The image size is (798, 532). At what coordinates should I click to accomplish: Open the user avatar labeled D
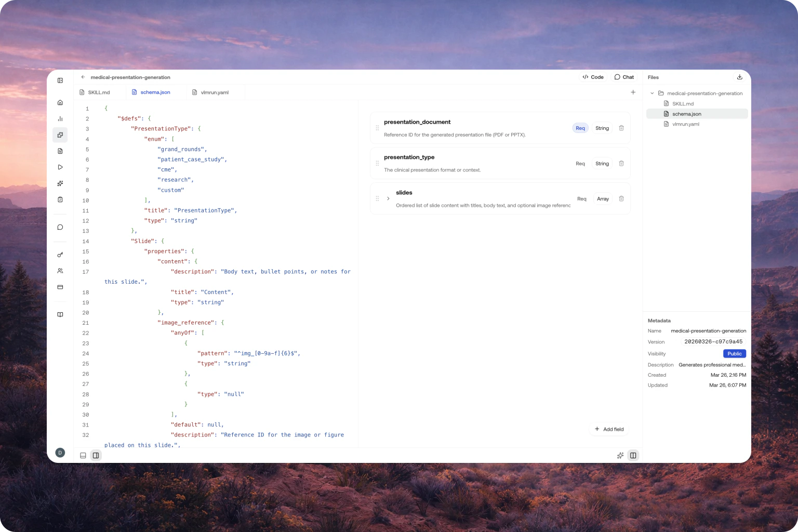pos(60,453)
